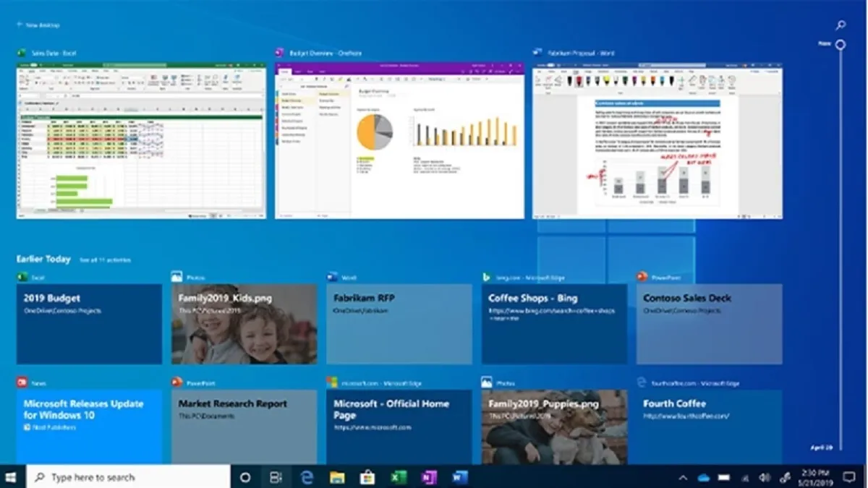868x488 pixels.
Task: Click the New desktop button
Action: coord(38,25)
